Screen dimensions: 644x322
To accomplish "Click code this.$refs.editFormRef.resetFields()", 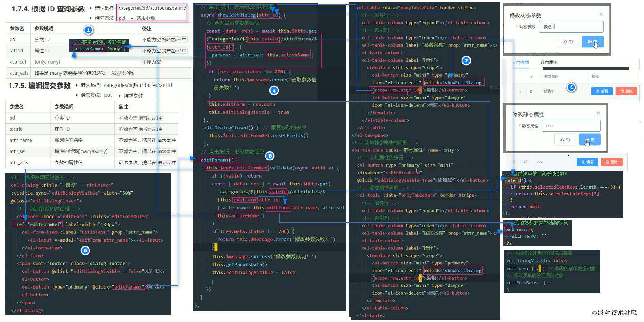I will pyautogui.click(x=259, y=135).
